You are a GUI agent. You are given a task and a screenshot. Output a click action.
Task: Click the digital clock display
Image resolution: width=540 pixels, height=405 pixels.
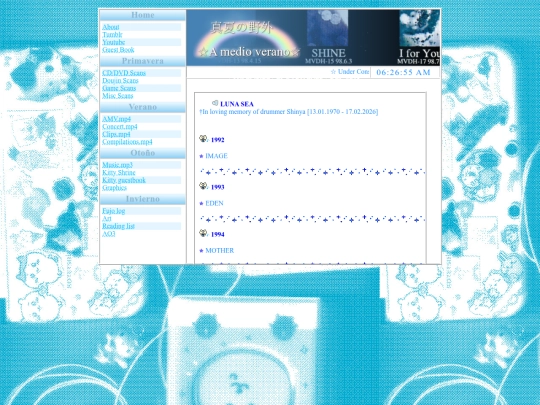[404, 72]
